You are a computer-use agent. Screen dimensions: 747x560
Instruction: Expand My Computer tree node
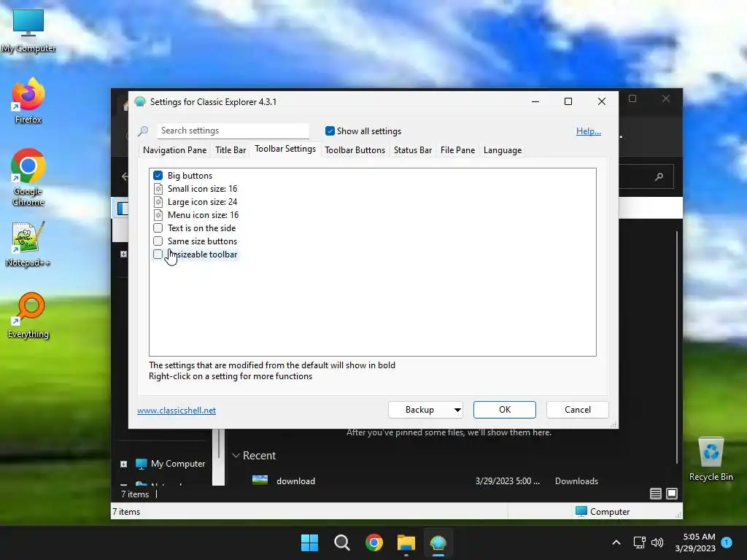click(x=124, y=464)
